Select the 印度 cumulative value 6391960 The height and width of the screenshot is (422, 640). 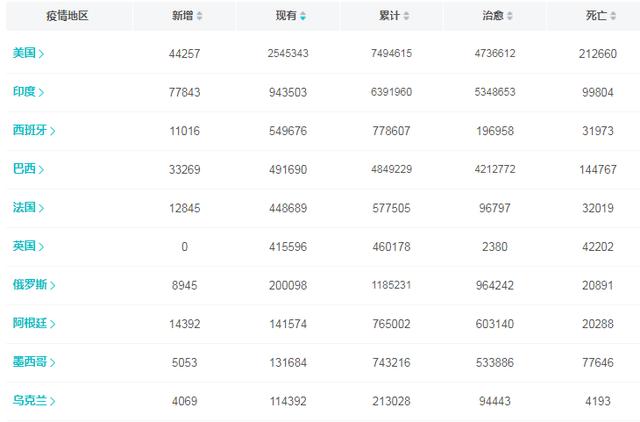tap(391, 92)
